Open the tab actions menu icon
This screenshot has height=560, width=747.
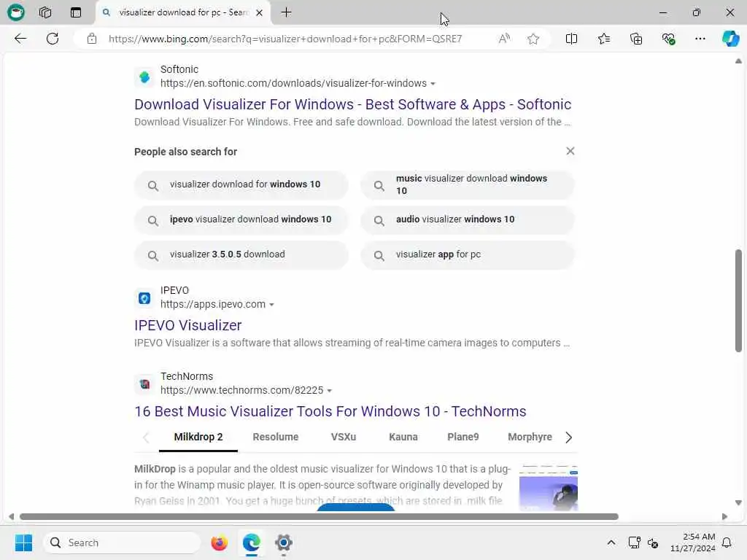coord(76,12)
